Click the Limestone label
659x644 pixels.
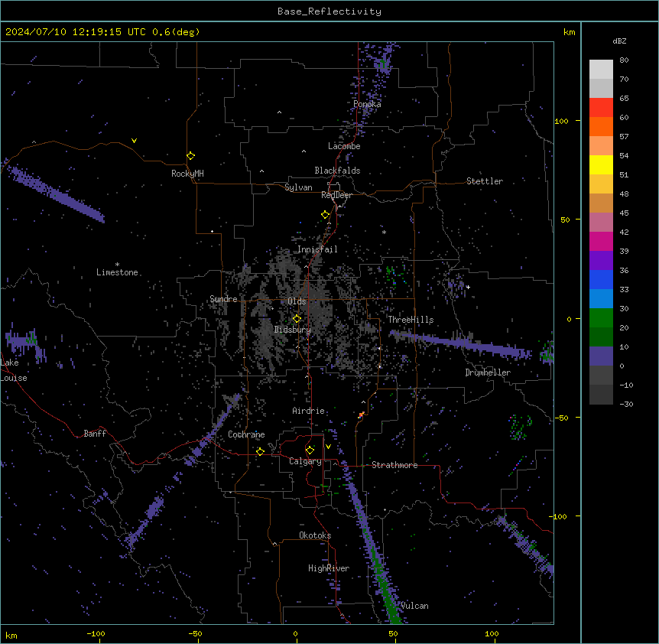tap(117, 272)
